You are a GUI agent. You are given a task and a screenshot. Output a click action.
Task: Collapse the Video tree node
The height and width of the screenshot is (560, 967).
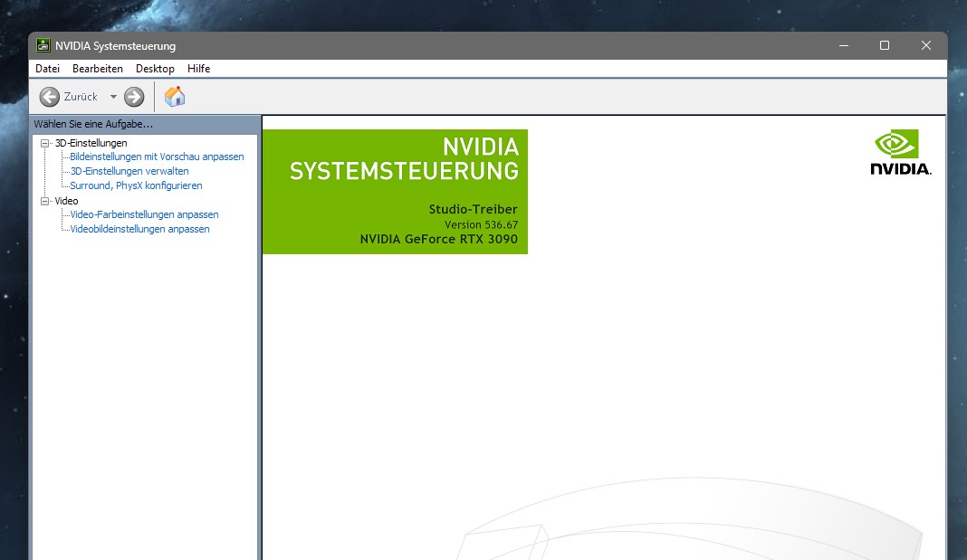(45, 201)
